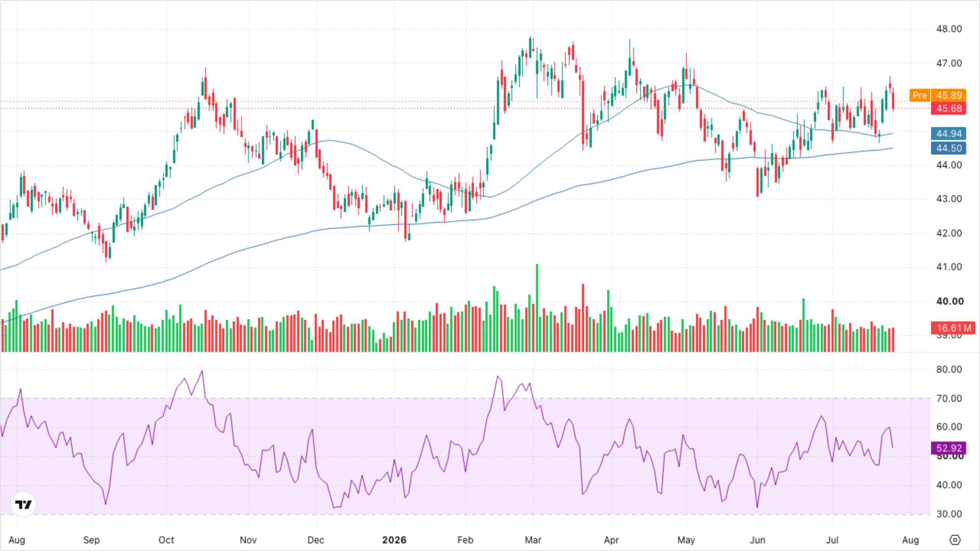Click the orange Pre market label

pyautogui.click(x=920, y=95)
